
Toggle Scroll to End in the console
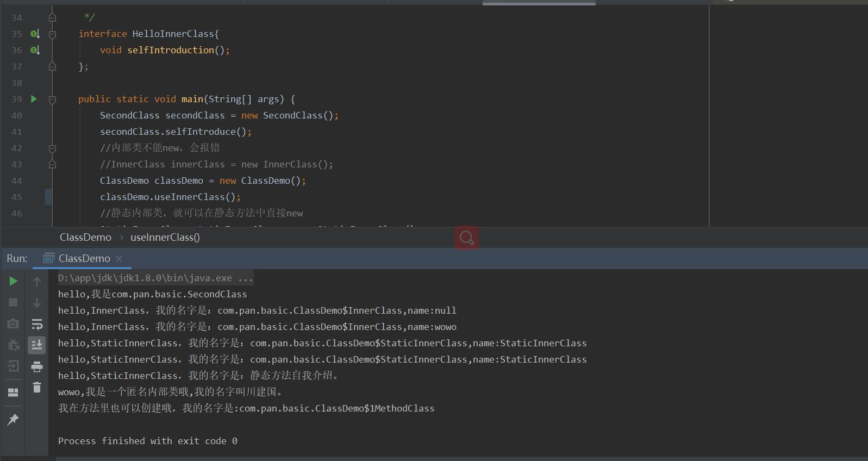pyautogui.click(x=37, y=345)
